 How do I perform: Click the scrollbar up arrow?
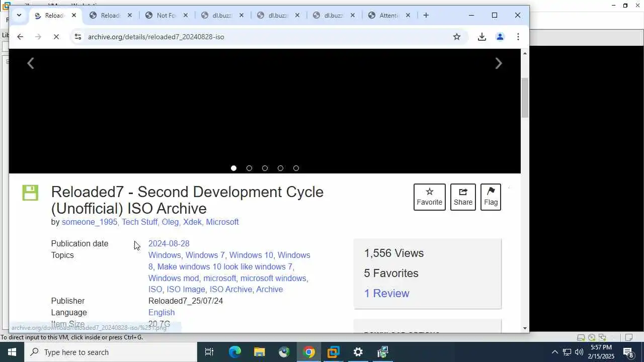pos(525,53)
